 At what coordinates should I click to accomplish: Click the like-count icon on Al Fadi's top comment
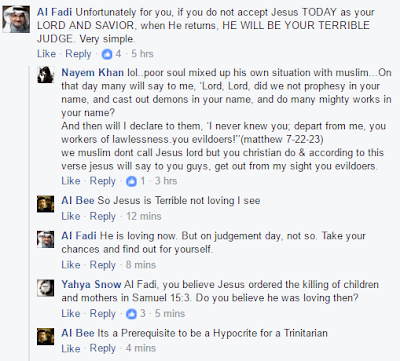(x=107, y=54)
